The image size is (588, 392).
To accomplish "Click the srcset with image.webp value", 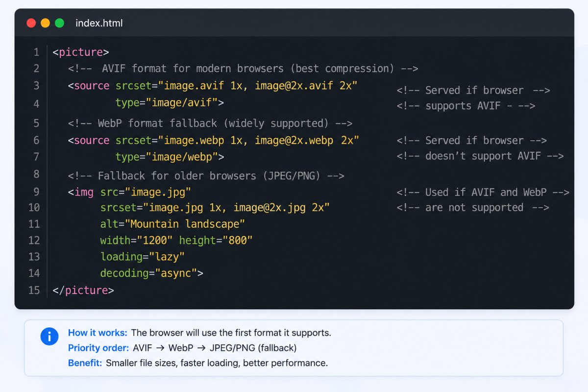I will 237,140.
